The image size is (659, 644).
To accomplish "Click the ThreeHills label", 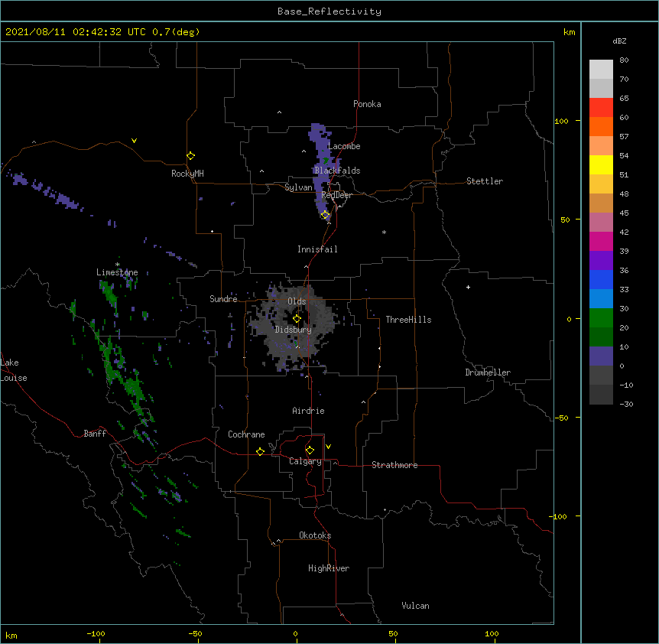I will 408,320.
